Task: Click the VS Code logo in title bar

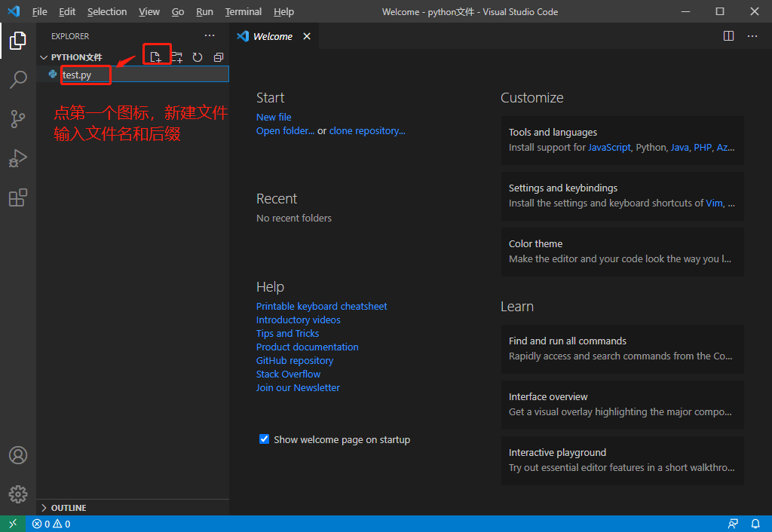Action: point(14,11)
